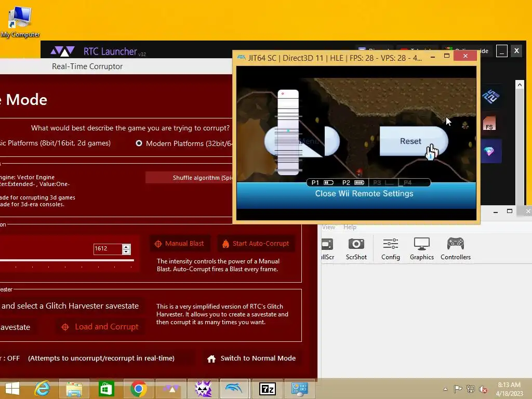This screenshot has width=532, height=399.
Task: Minimize the Dolphin main window
Action: pyautogui.click(x=495, y=212)
